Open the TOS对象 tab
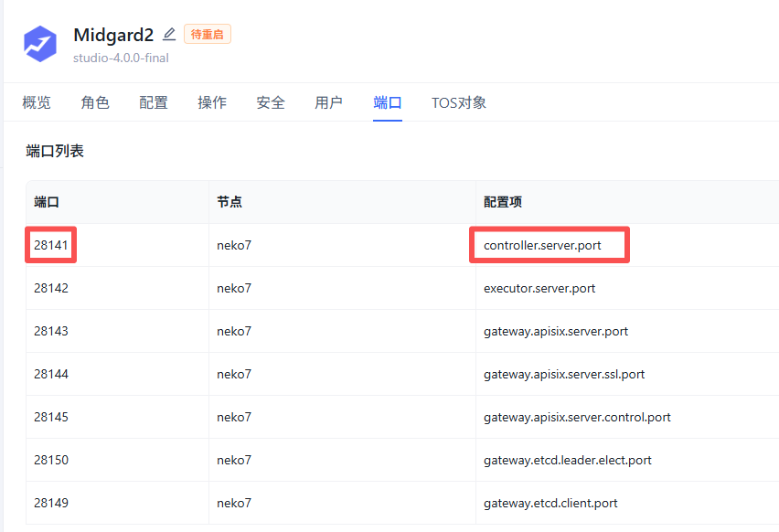 click(459, 102)
